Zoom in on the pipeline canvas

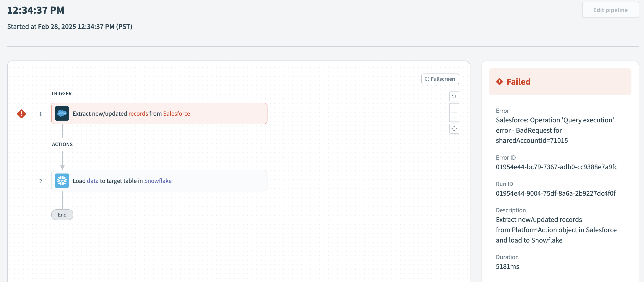tap(454, 108)
